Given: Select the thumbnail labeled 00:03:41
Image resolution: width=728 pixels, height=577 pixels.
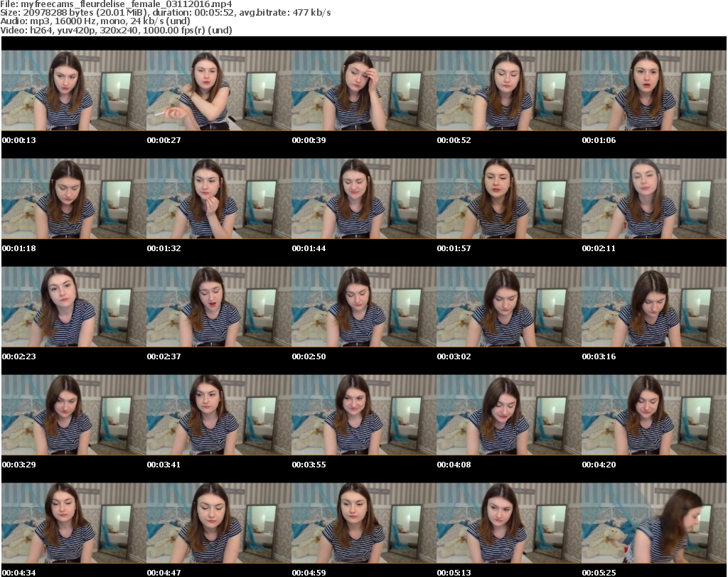Looking at the screenshot, I should tap(218, 415).
